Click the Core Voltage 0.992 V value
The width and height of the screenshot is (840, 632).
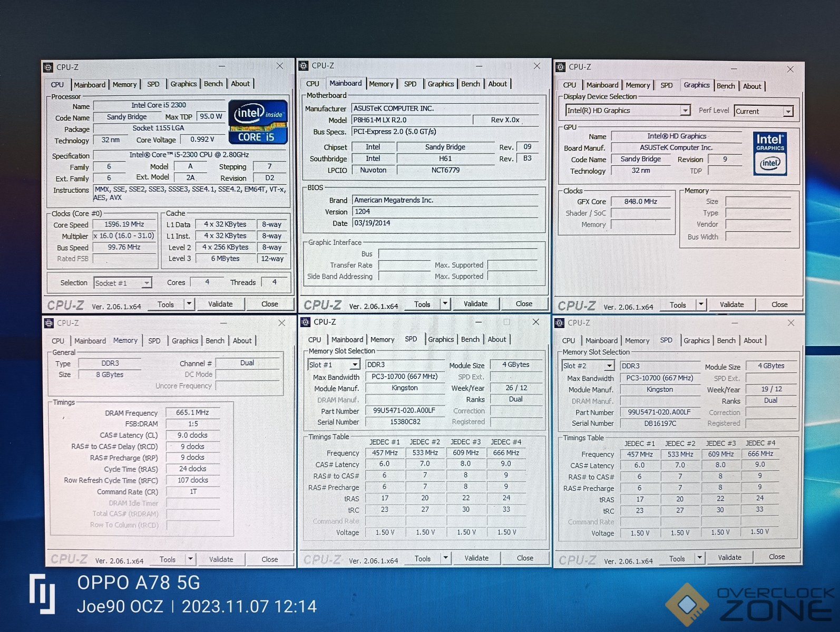coord(202,140)
